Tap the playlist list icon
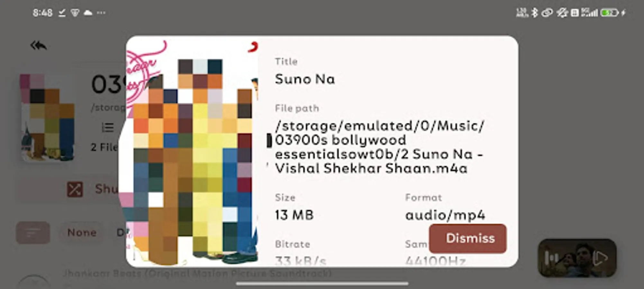 [107, 127]
